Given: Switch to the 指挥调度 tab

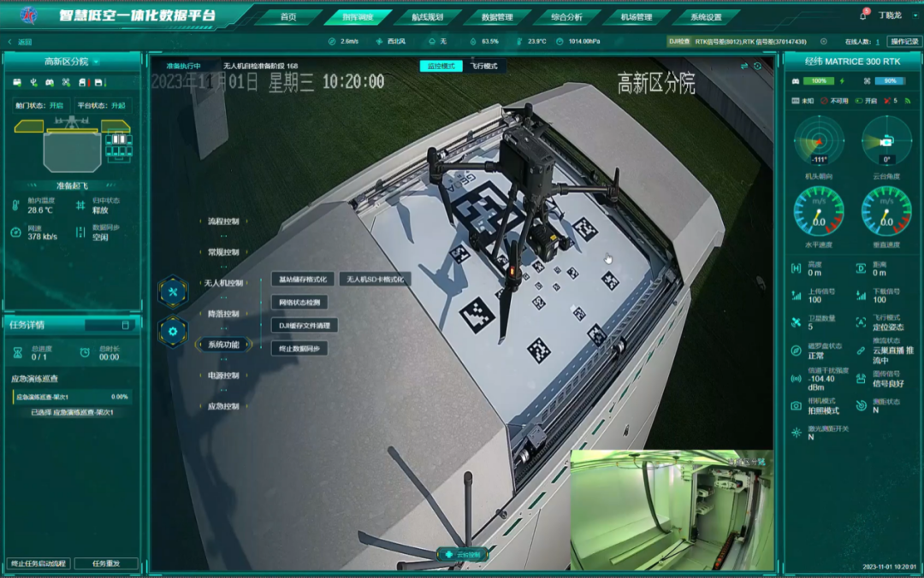Looking at the screenshot, I should (358, 17).
